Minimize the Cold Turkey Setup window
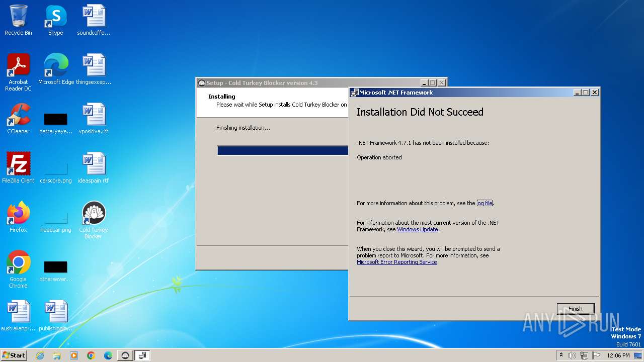This screenshot has height=362, width=644. 424,83
